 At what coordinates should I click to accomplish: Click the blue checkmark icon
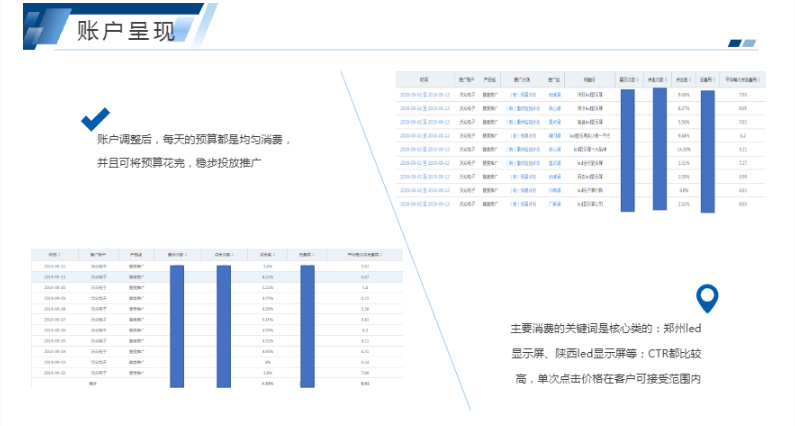tap(95, 119)
